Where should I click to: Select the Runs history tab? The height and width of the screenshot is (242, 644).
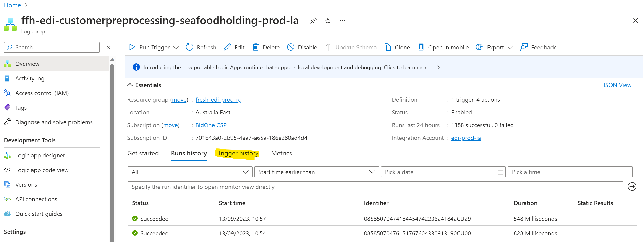point(189,153)
